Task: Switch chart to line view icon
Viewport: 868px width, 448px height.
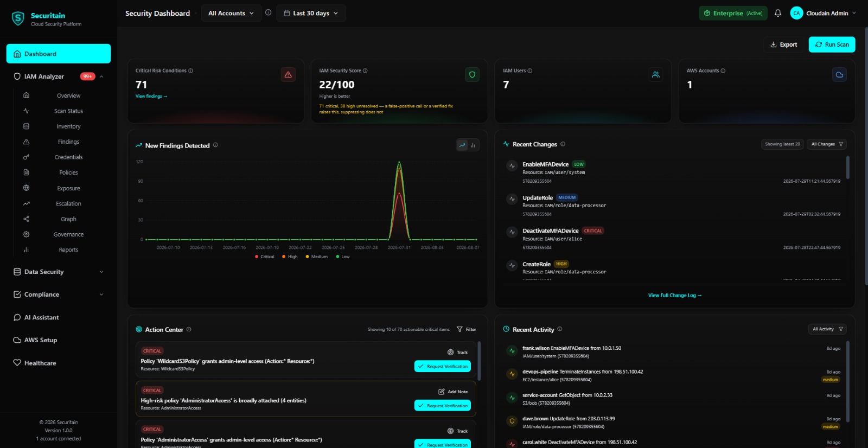Action: 462,145
